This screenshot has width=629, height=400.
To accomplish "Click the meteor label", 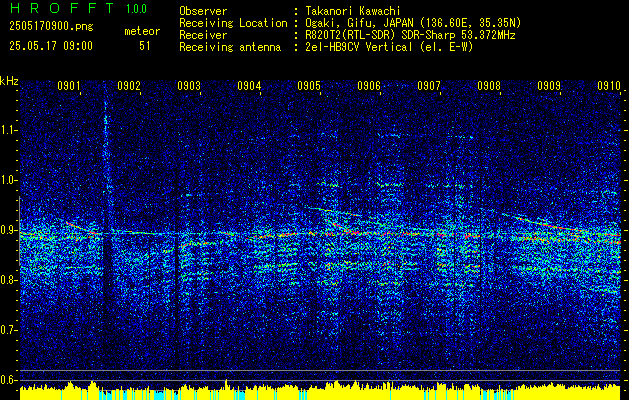I will tap(142, 31).
